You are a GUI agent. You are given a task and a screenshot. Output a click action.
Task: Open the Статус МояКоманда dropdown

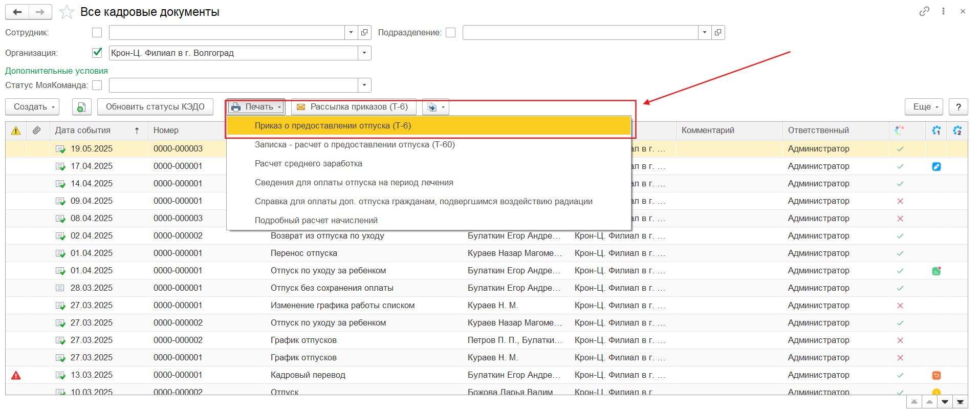(x=364, y=85)
